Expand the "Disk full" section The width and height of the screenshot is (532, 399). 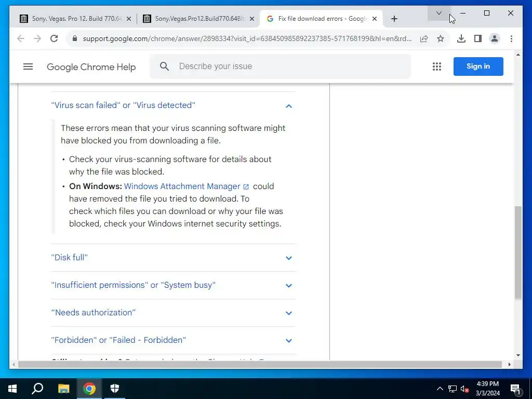tap(289, 258)
